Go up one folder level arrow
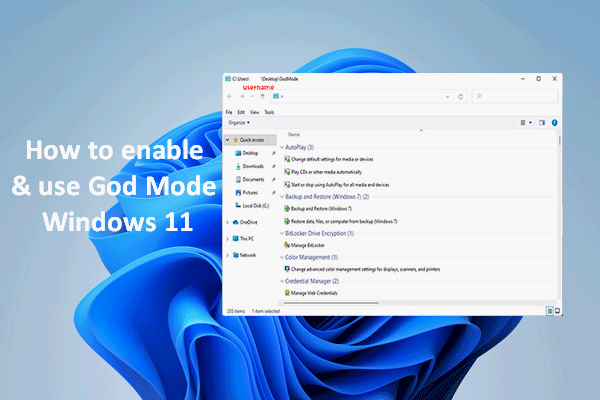Screen dimensions: 600x400 [x=262, y=96]
